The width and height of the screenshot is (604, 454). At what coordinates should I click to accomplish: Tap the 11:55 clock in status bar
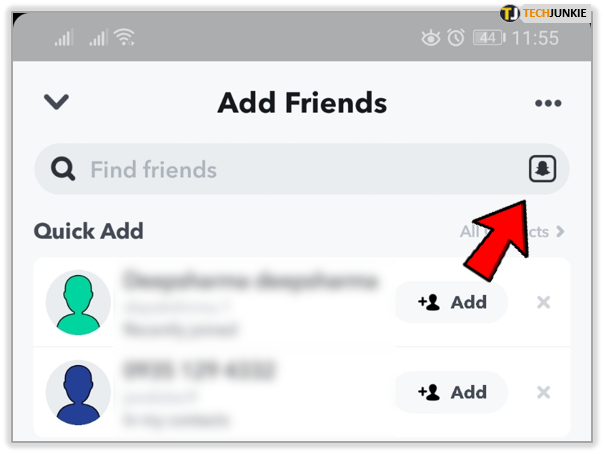(535, 38)
